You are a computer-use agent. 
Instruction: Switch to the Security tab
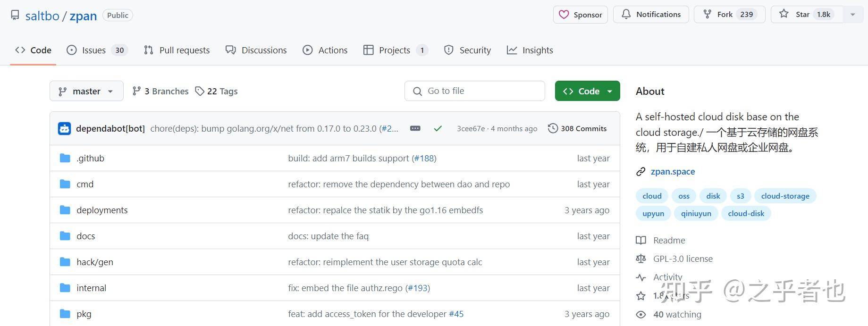[x=467, y=50]
